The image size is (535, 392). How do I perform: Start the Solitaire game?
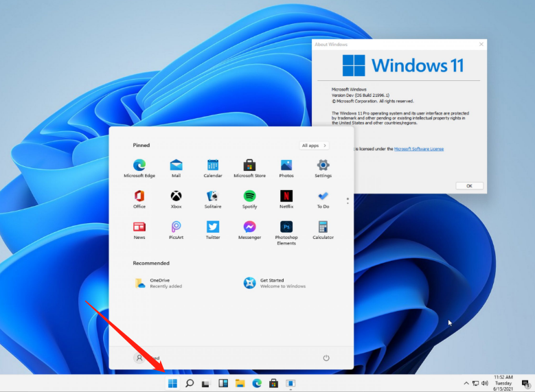213,199
